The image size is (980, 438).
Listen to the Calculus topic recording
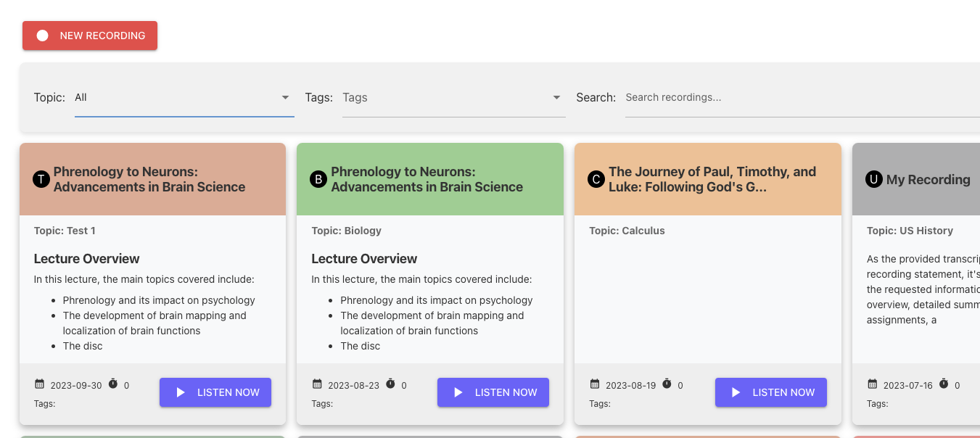click(770, 392)
